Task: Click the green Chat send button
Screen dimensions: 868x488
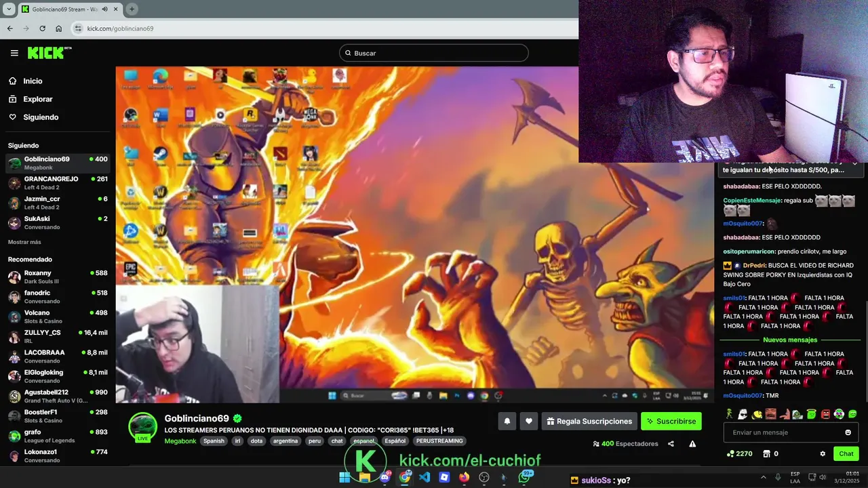Action: point(846,453)
